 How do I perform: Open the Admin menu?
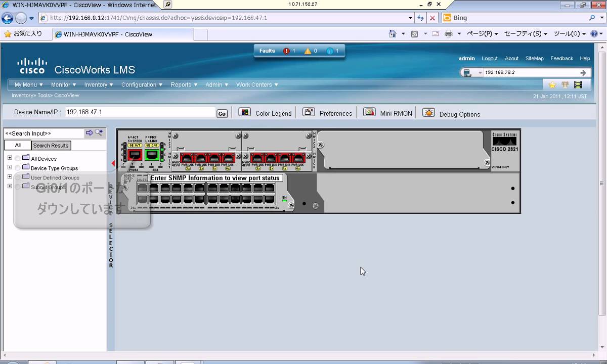[217, 85]
